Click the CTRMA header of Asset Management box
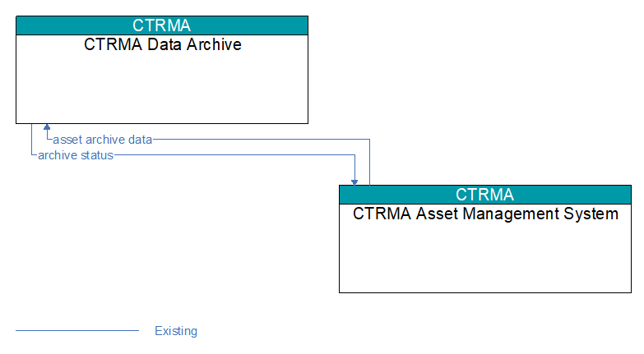Viewport: 644px width, 354px height. pyautogui.click(x=485, y=195)
